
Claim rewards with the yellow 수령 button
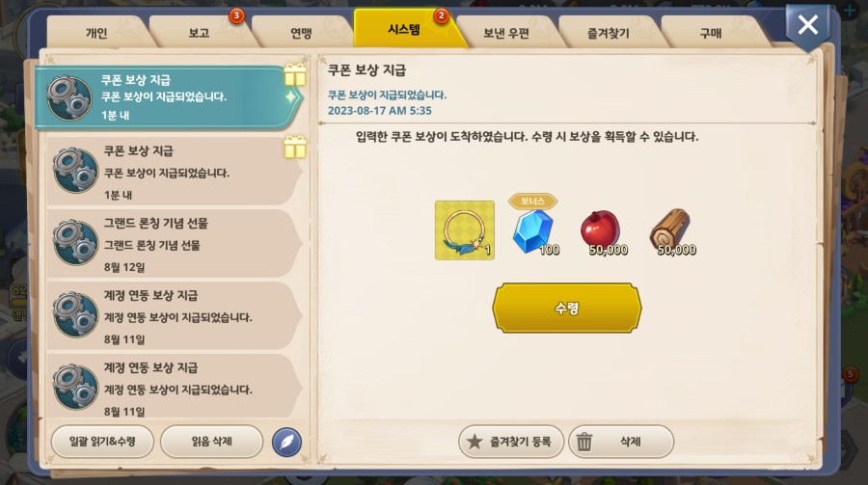(x=567, y=308)
